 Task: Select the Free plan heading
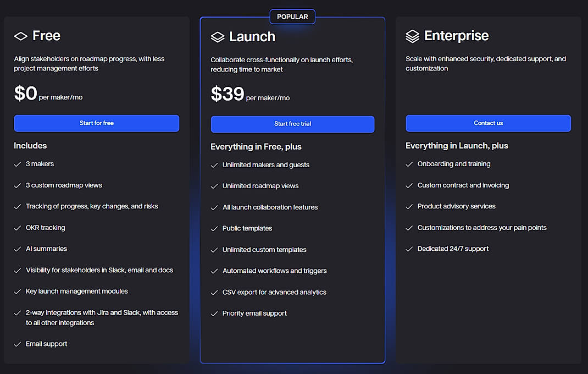point(46,36)
